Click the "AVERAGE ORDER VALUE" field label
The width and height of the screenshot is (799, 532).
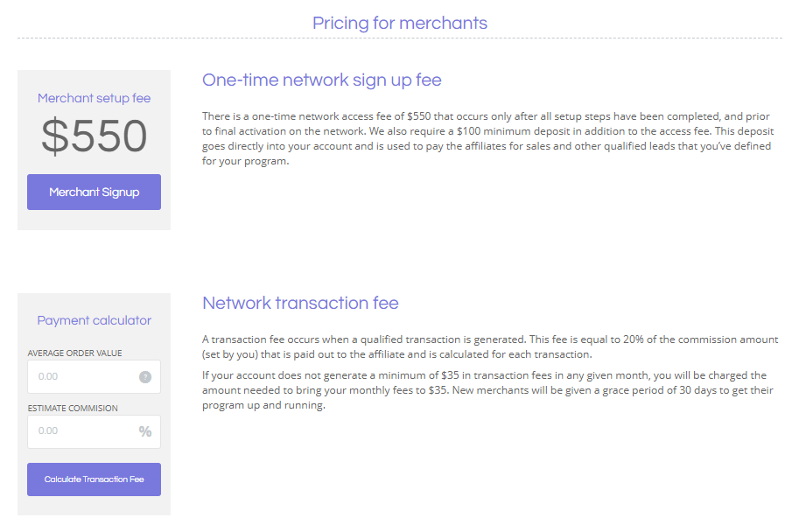click(74, 353)
